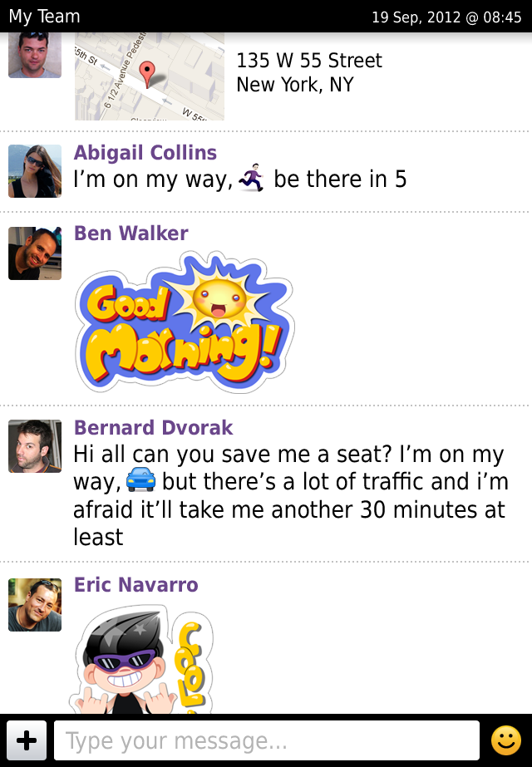Tap the My Team chat title
Image resolution: width=532 pixels, height=767 pixels.
(44, 17)
